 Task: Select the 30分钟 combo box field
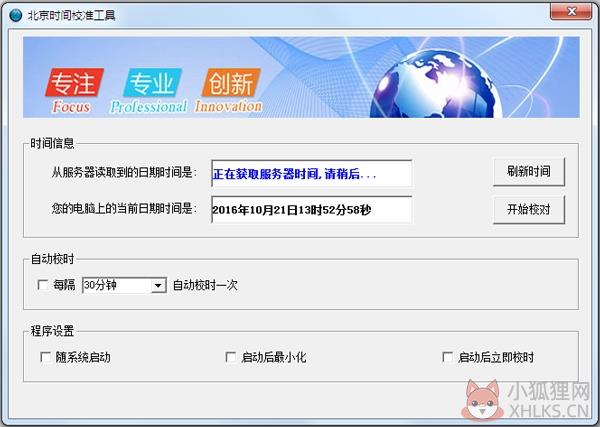[124, 285]
